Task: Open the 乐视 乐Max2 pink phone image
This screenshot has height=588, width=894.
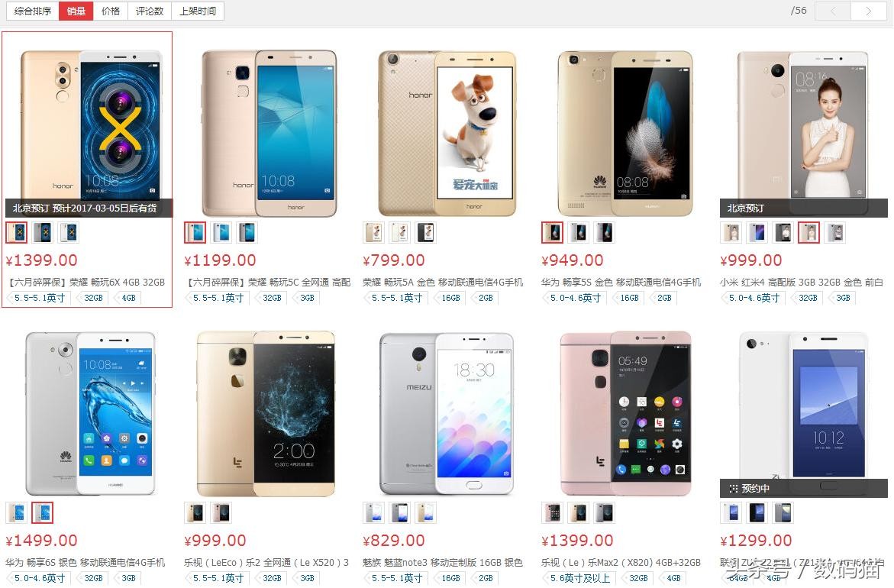Action: coord(625,413)
